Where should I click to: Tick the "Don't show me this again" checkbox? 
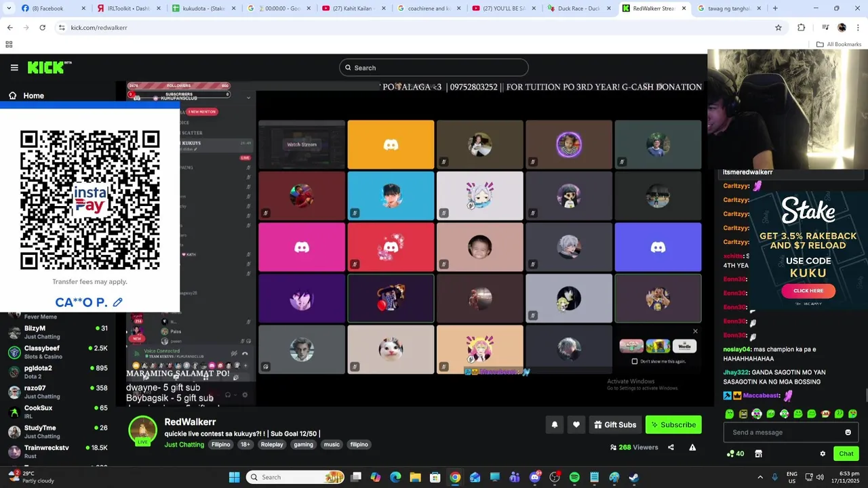(x=634, y=361)
